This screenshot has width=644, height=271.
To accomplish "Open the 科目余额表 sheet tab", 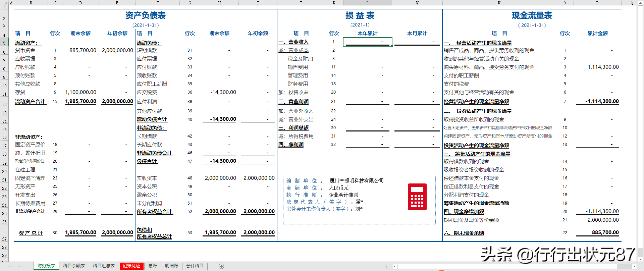I will [x=74, y=266].
